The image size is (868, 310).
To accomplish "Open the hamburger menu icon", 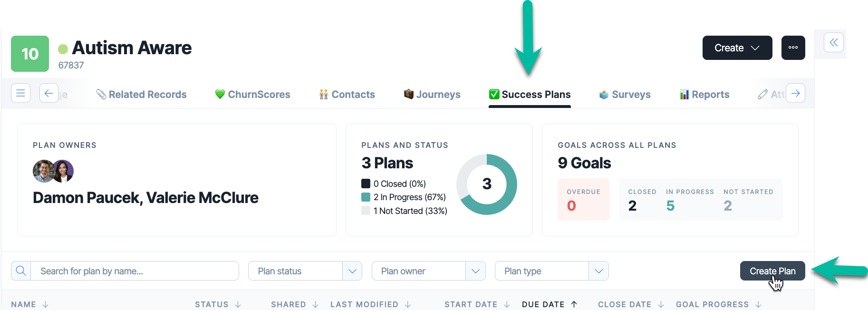I will (x=20, y=93).
